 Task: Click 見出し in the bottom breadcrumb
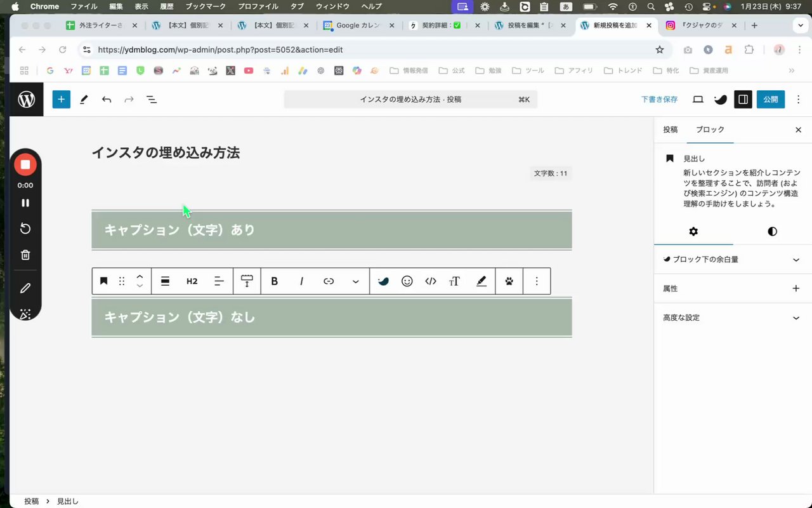pos(68,501)
